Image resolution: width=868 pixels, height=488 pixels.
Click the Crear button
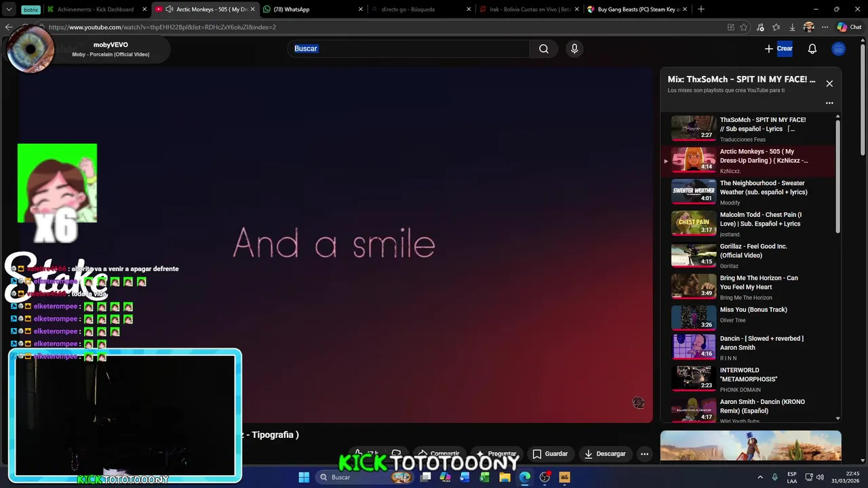coord(778,49)
